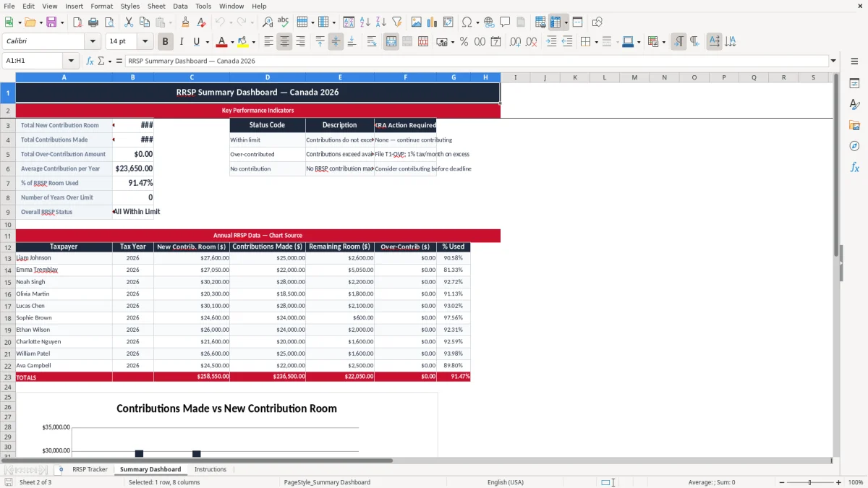Image resolution: width=868 pixels, height=488 pixels.
Task: Click the 100% zoom level
Action: (855, 482)
